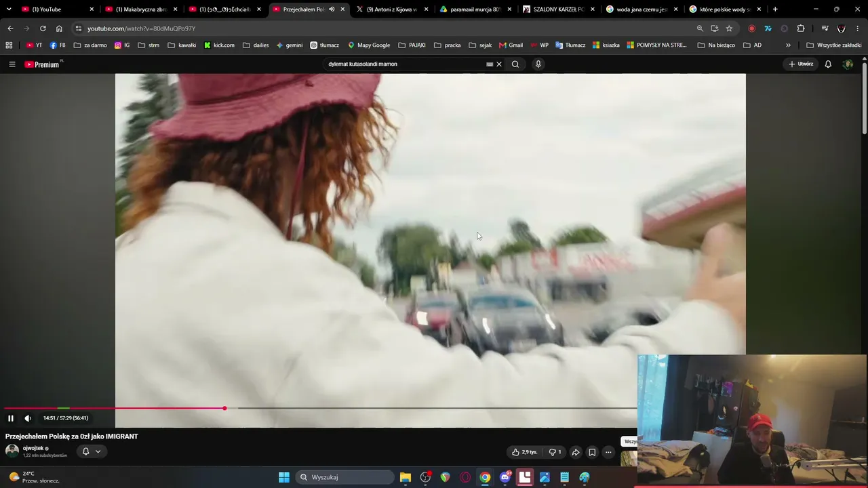Toggle channel notification bell for ojwojtek
This screenshot has width=868, height=488.
point(85,451)
